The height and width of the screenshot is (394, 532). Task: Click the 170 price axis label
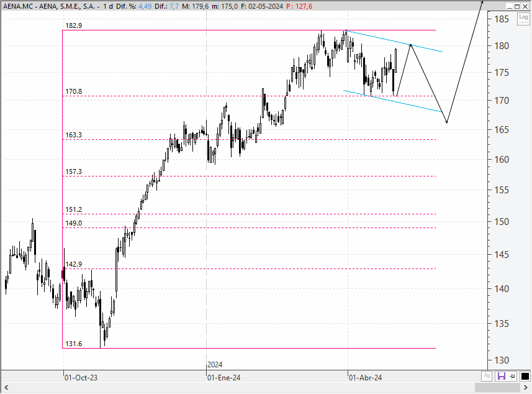[x=502, y=101]
